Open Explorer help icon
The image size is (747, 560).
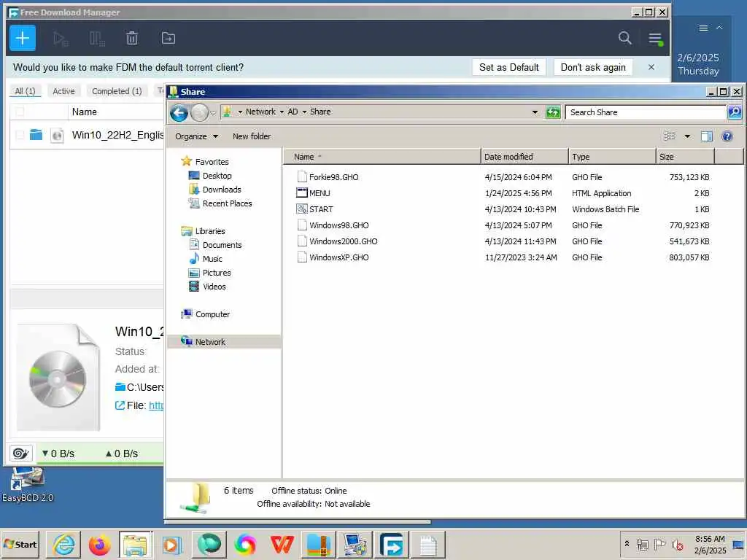tap(727, 136)
